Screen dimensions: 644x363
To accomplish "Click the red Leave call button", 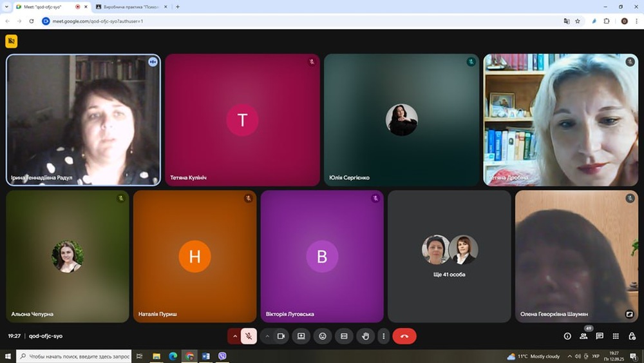I will [x=404, y=336].
